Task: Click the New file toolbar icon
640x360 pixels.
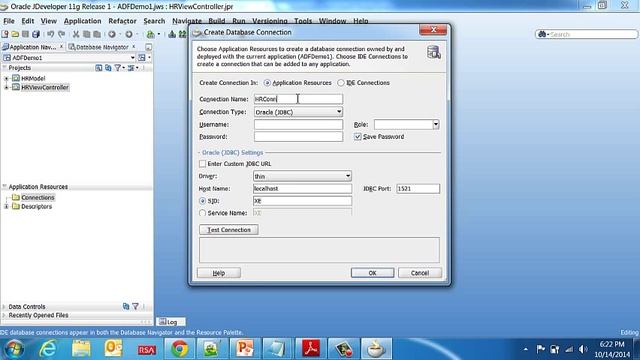Action: tap(5, 34)
